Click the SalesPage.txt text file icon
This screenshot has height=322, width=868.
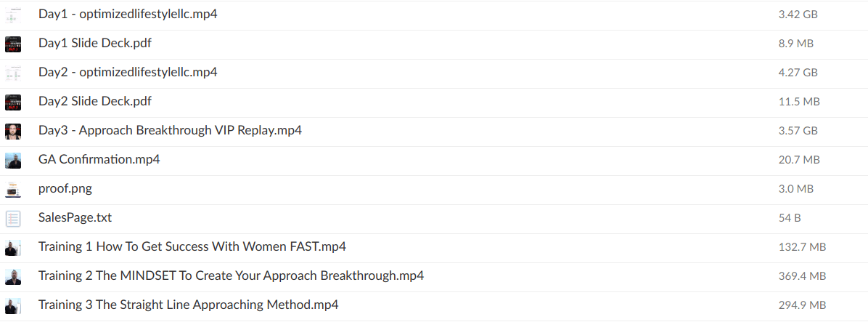pyautogui.click(x=13, y=218)
